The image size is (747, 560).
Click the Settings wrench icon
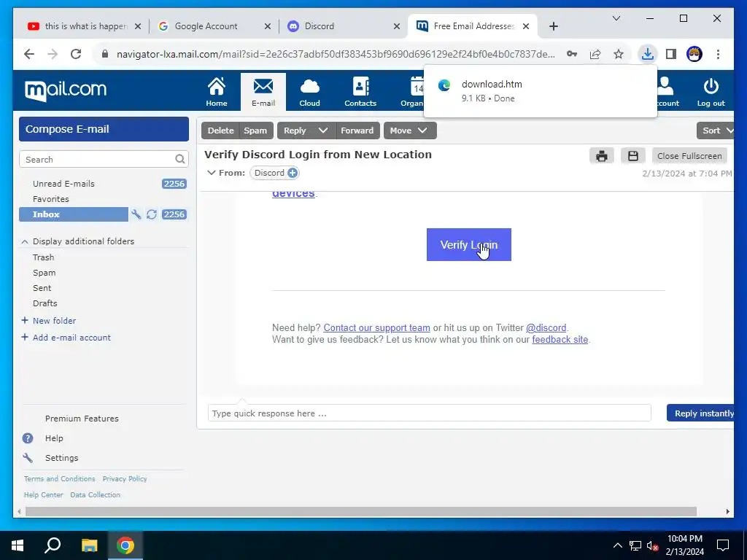tap(28, 458)
